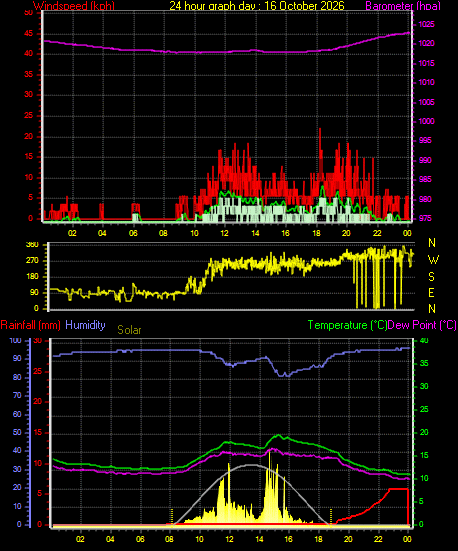Click the E compass label
The height and width of the screenshot is (551, 458).
(432, 292)
